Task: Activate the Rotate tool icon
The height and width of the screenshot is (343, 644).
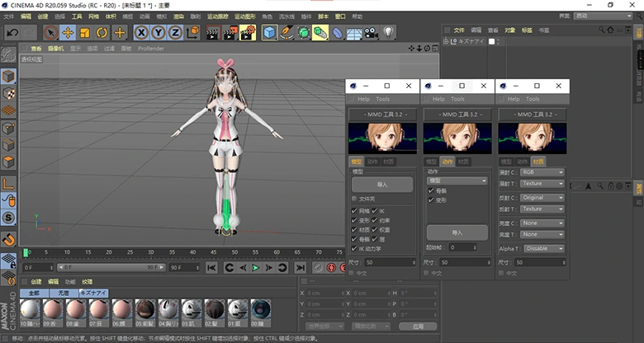Action: 102,32
